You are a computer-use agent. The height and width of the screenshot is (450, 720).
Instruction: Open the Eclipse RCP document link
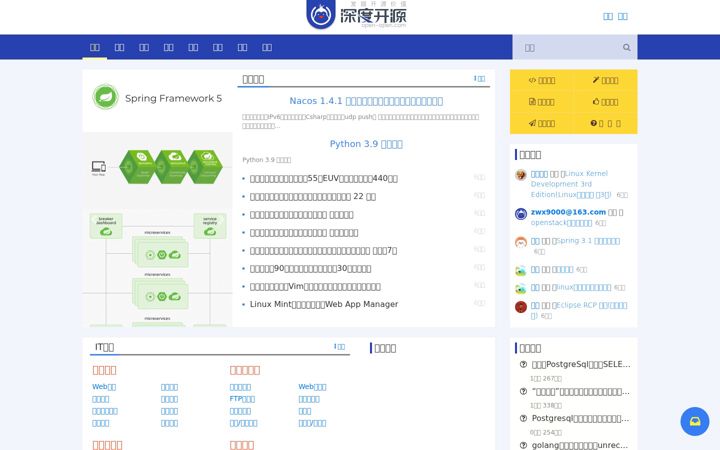click(581, 310)
